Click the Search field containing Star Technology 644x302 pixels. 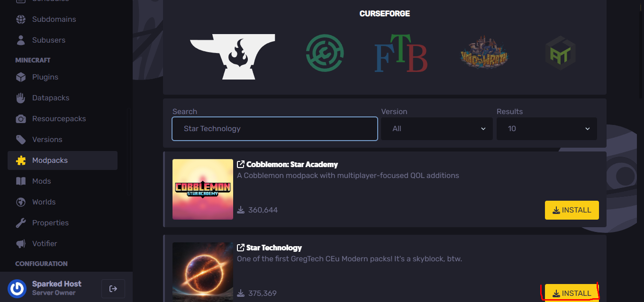(275, 129)
